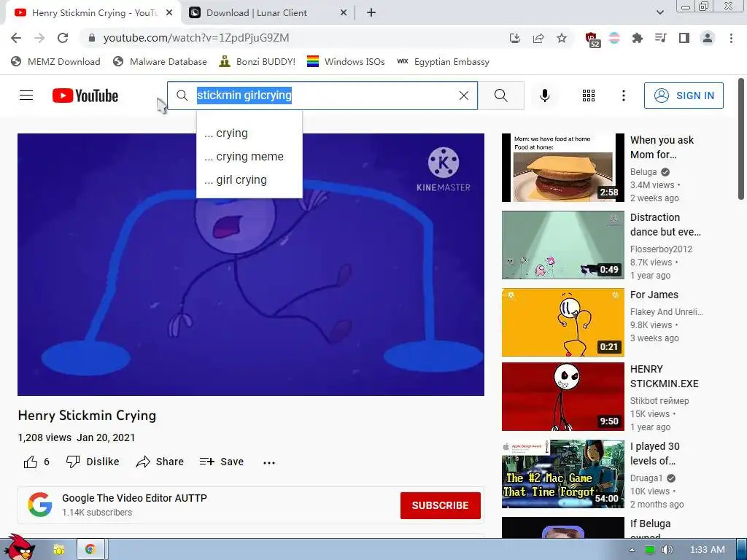Click into the YouTube search field
This screenshot has width=747, height=560.
(324, 96)
